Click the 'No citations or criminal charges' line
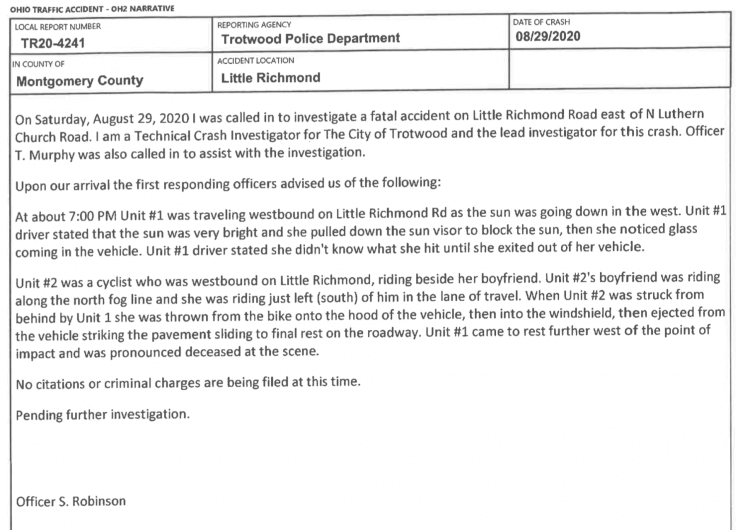Image resolution: width=750 pixels, height=530 pixels. [x=188, y=383]
